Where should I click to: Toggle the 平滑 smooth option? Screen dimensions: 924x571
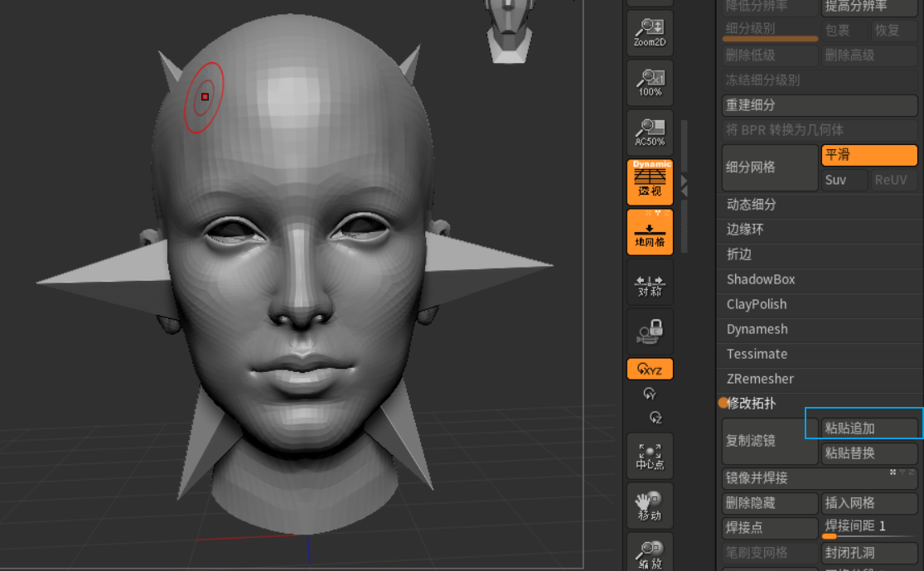[868, 155]
